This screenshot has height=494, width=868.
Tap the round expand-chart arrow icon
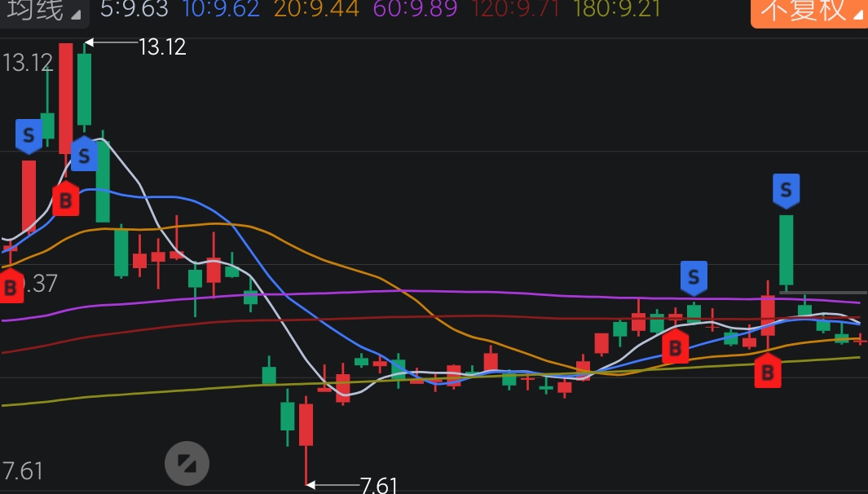coord(187,463)
